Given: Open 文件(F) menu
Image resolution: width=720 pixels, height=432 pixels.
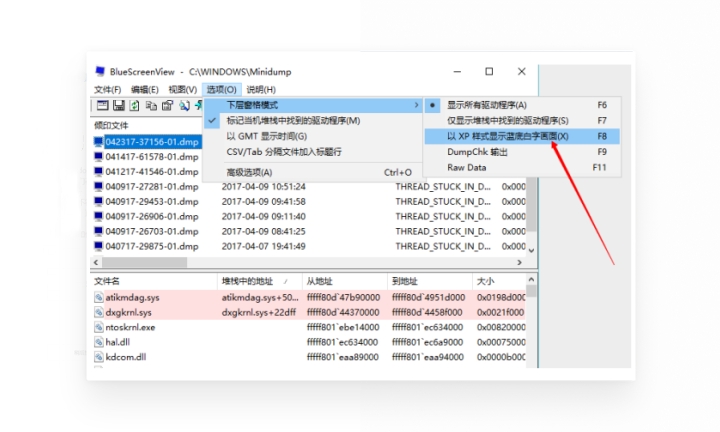Looking at the screenshot, I should coord(107,90).
